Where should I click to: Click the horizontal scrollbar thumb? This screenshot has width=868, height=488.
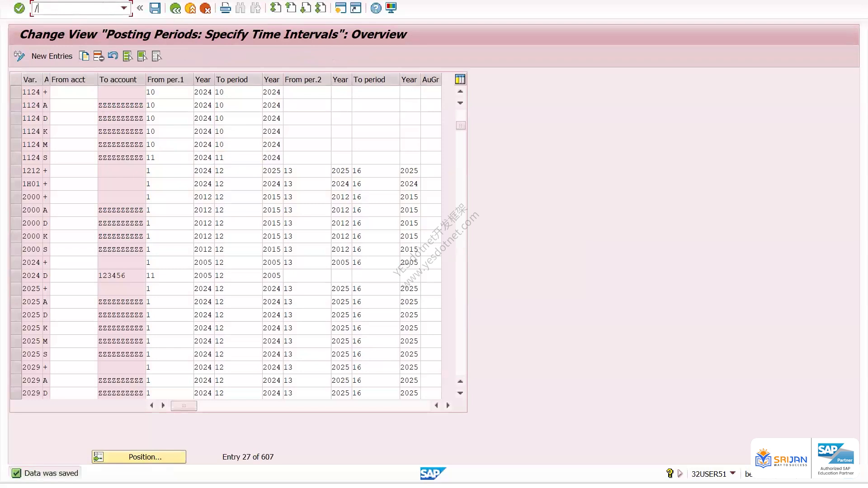pyautogui.click(x=184, y=406)
